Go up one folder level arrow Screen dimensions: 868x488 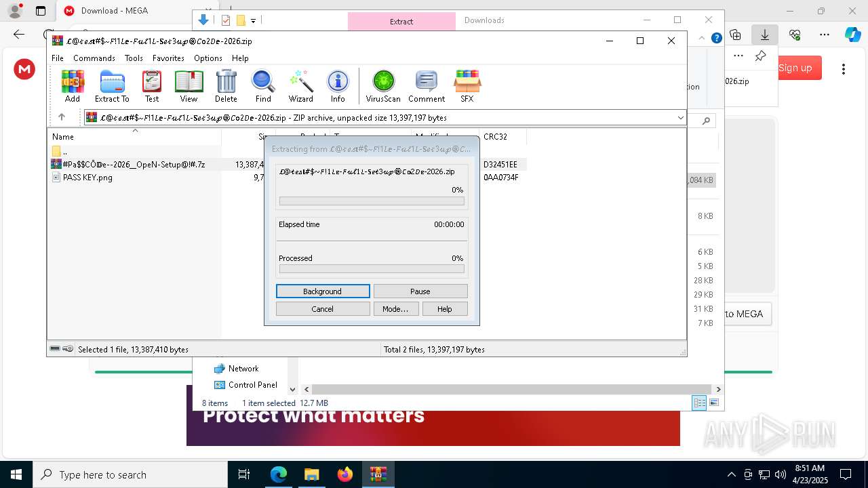[x=61, y=117]
